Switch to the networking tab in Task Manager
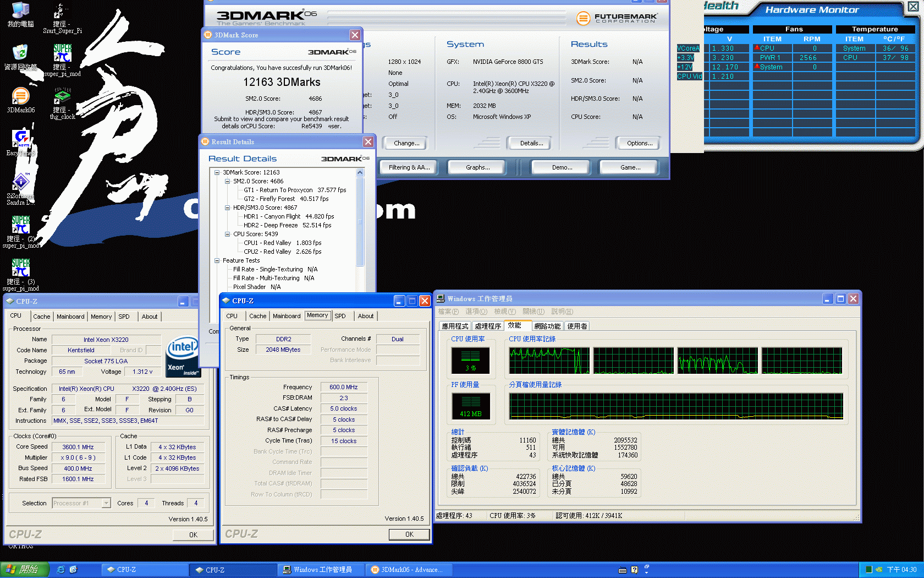 [x=547, y=326]
